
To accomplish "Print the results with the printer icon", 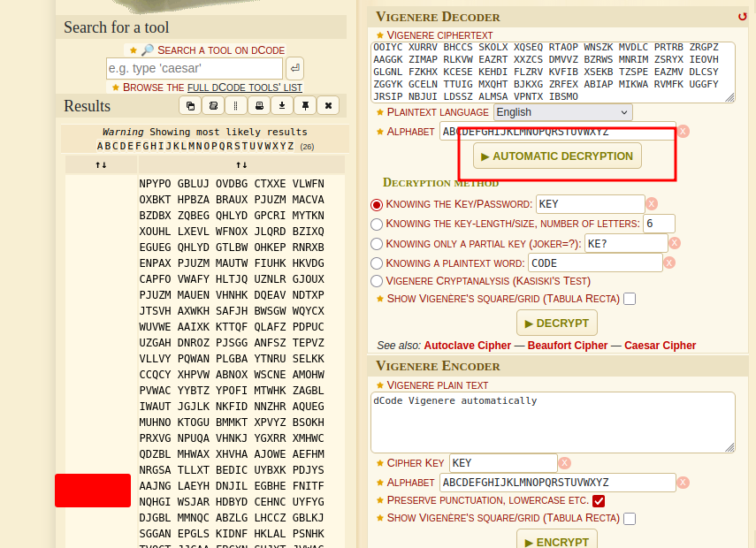I will [259, 105].
